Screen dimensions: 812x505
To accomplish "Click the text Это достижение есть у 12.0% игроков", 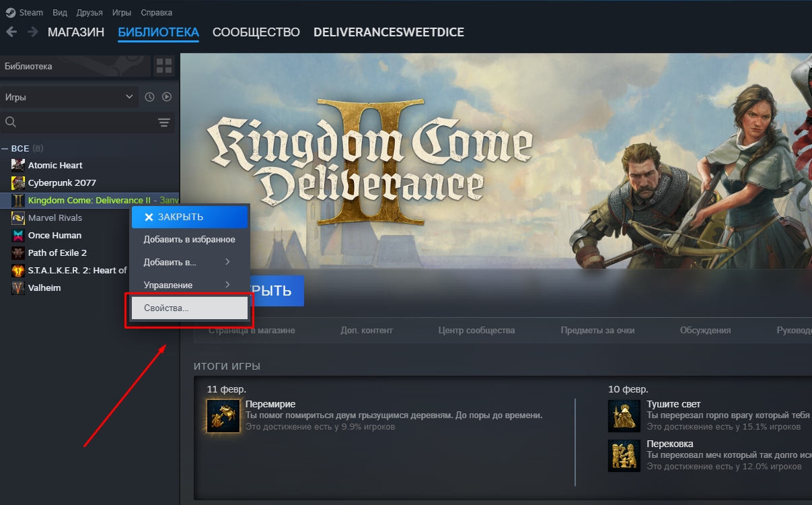I will click(725, 466).
